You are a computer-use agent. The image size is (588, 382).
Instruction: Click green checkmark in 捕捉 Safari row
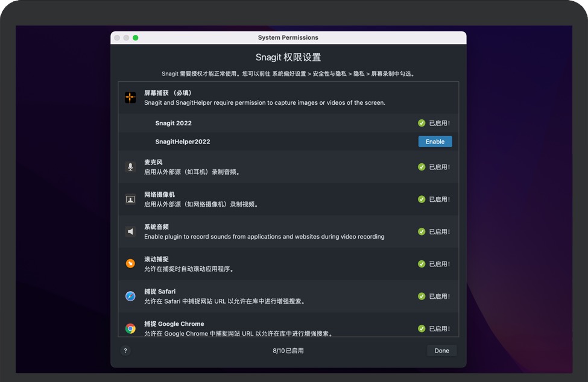click(x=422, y=296)
